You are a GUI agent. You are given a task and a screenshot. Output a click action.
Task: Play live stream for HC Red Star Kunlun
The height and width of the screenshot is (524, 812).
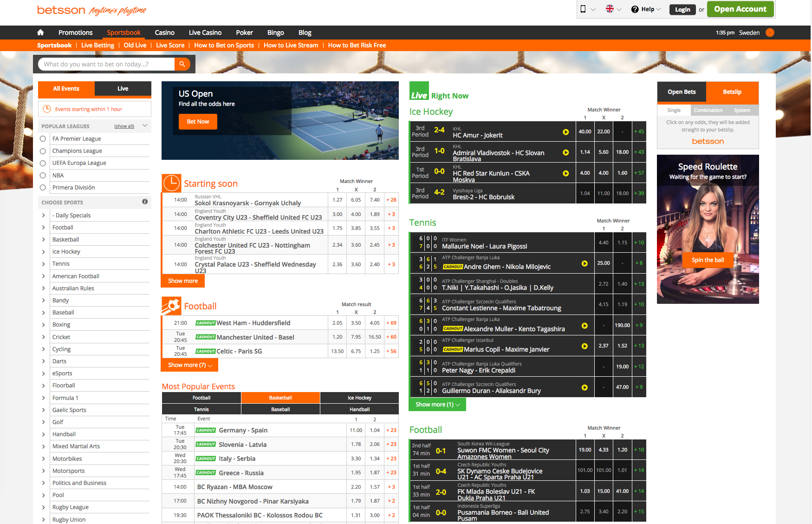tap(565, 173)
